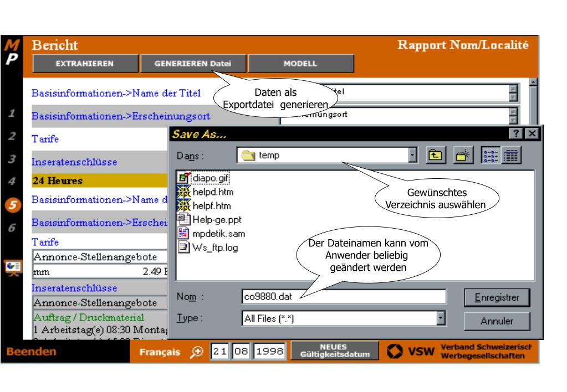Click the MODELL button
Image resolution: width=567 pixels, height=392 pixels.
tap(301, 64)
